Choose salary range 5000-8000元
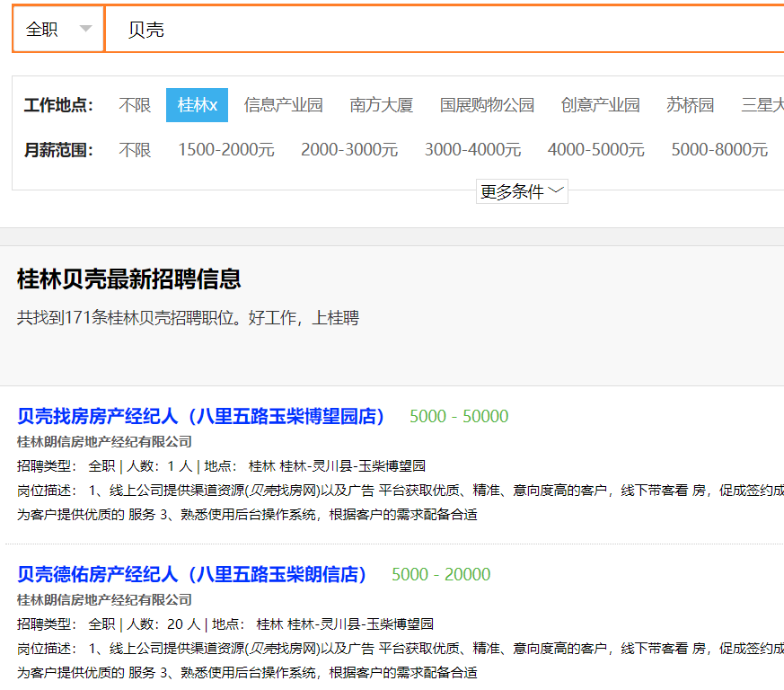Viewport: 784px width, 690px height. coord(719,150)
